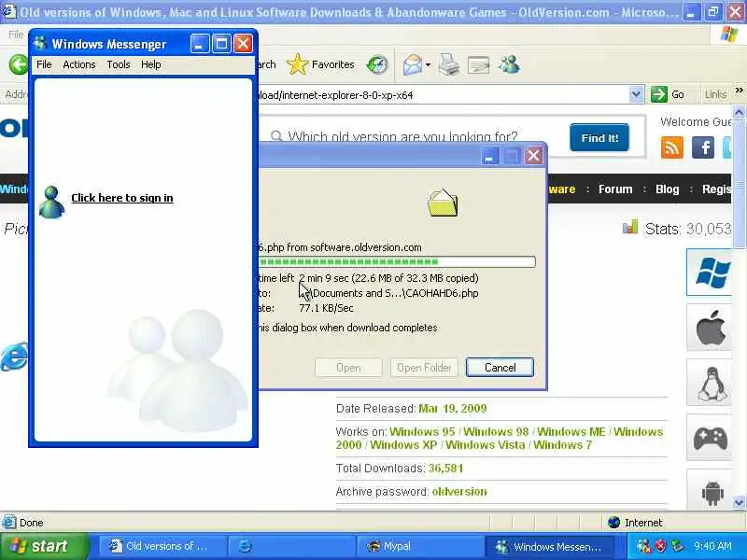The height and width of the screenshot is (560, 747).
Task: Click the orange RSS feed icon
Action: tap(671, 147)
